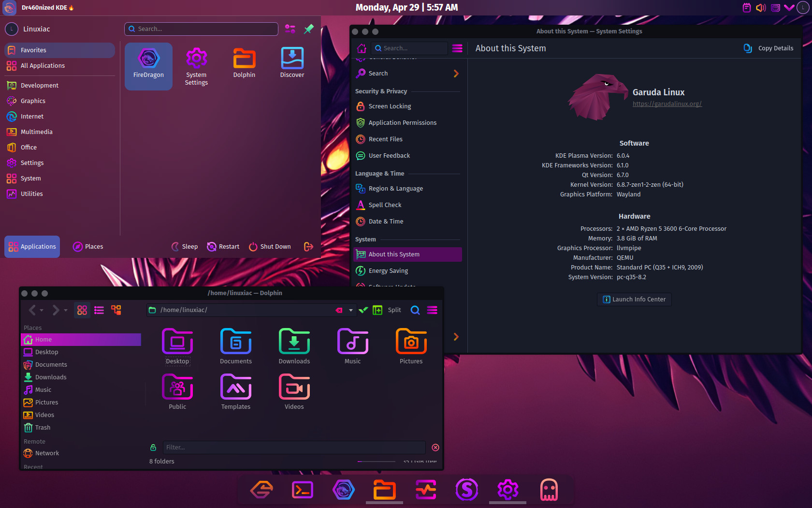Open the FireDragon browser from favorites
The image size is (812, 508).
click(148, 66)
